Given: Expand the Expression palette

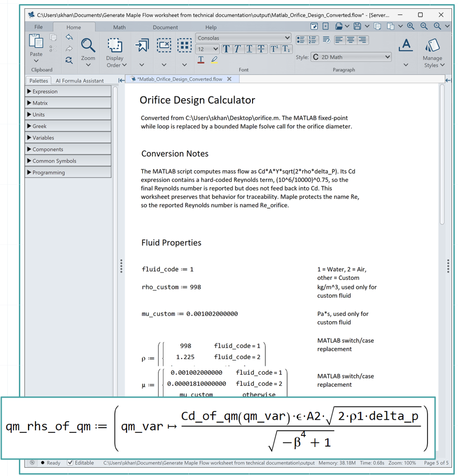Looking at the screenshot, I should point(68,91).
